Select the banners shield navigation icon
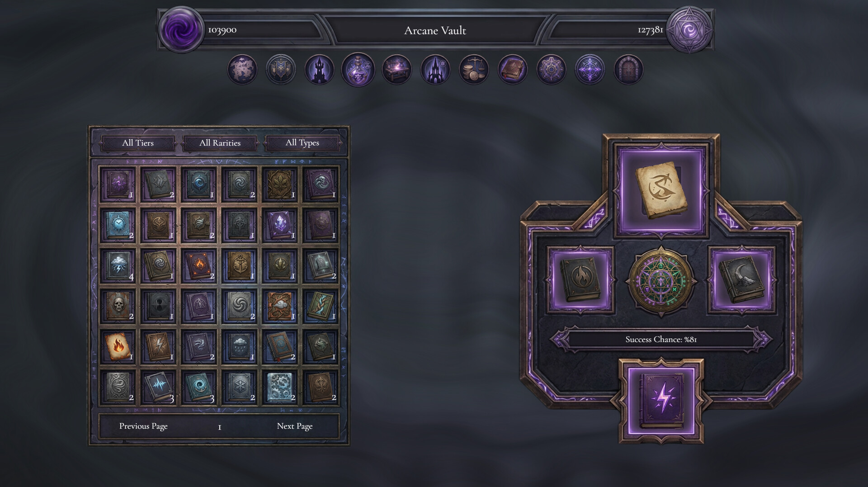 280,69
